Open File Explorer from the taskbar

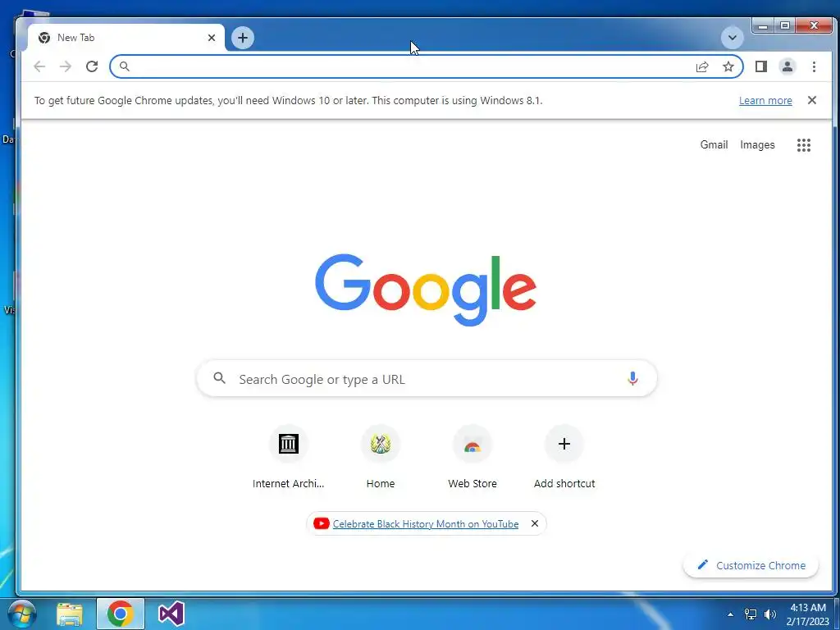70,614
